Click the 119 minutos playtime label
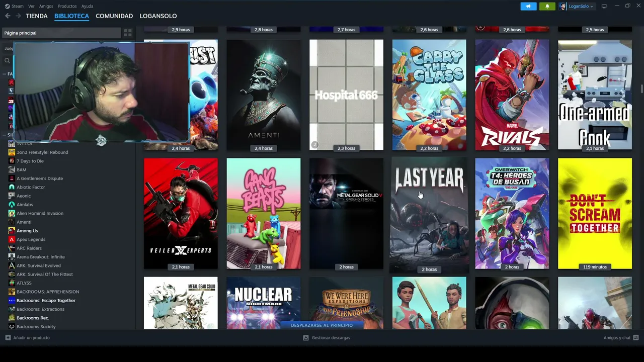The image size is (644, 362). (595, 267)
